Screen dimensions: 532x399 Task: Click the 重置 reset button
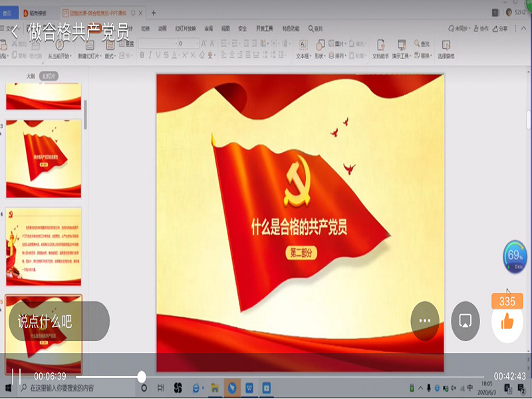point(126,44)
